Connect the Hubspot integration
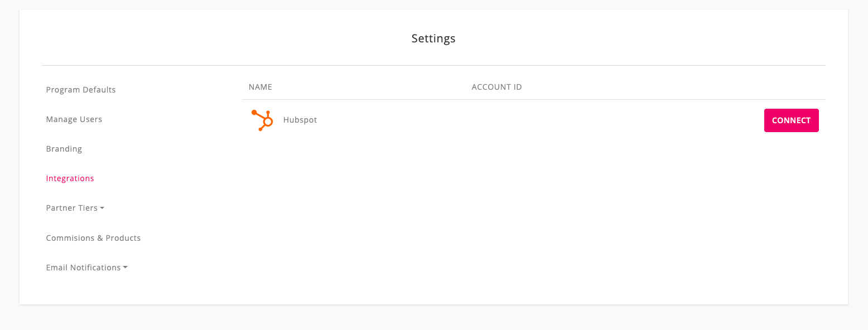This screenshot has height=330, width=868. 791,120
